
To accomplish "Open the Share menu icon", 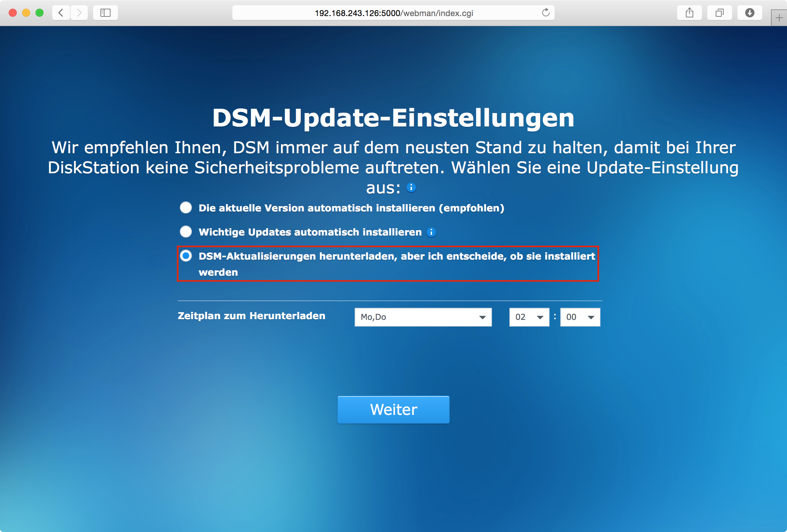I will point(689,13).
